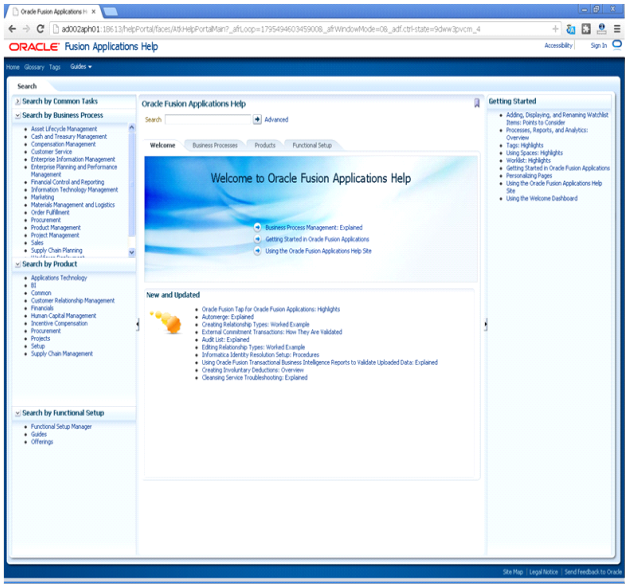This screenshot has height=587, width=628.
Task: Click the browser back arrow
Action: pos(12,29)
